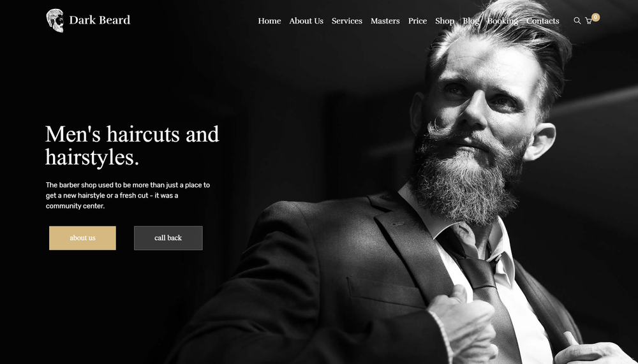Click the bearded head logo icon
Screen dimensions: 638x364
click(x=55, y=20)
